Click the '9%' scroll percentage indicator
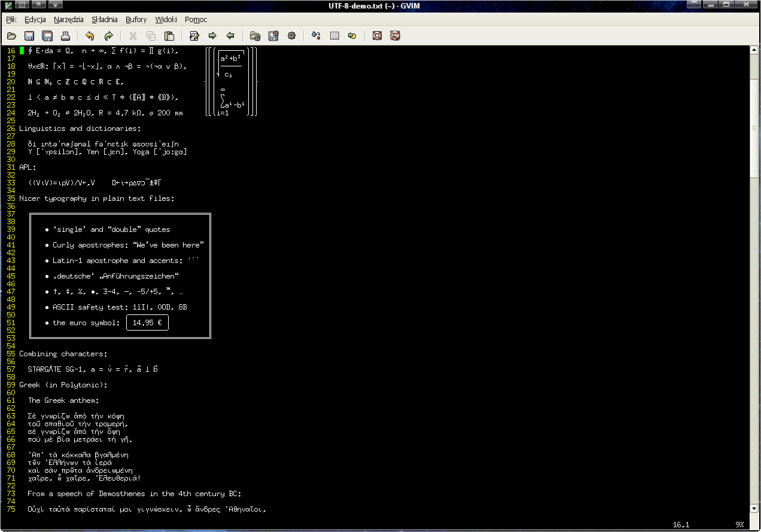This screenshot has height=532, width=761. click(740, 525)
